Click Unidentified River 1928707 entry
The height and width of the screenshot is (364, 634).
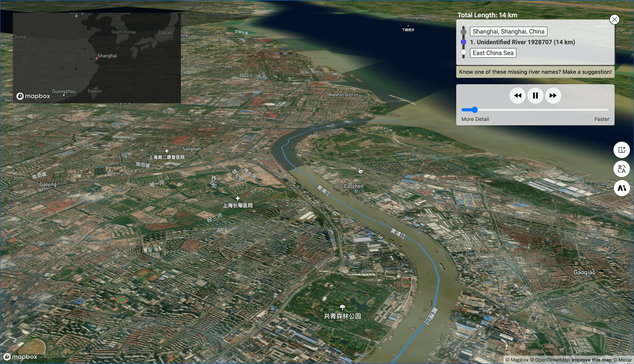click(x=522, y=42)
